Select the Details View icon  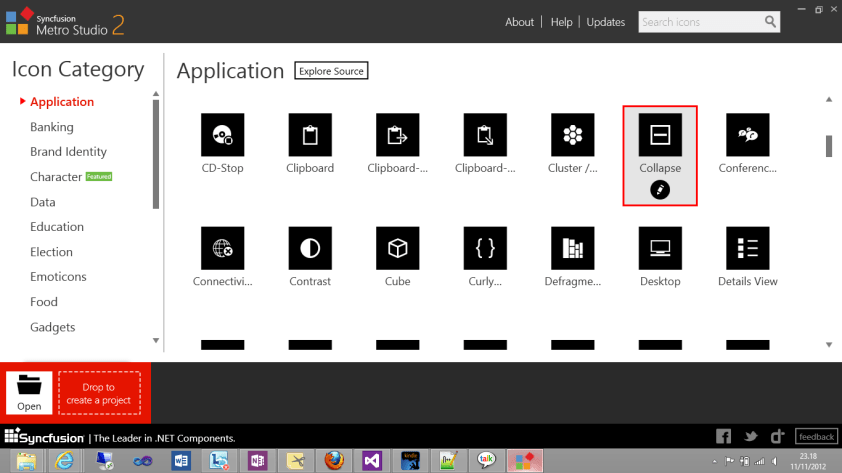click(747, 247)
